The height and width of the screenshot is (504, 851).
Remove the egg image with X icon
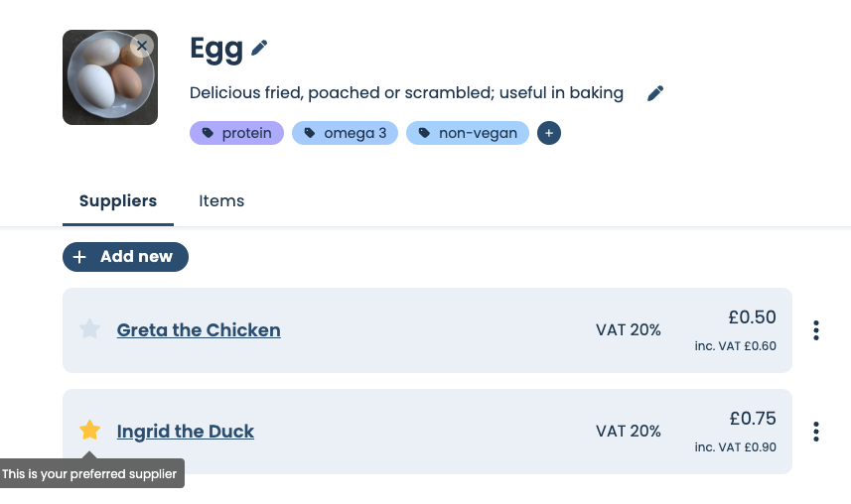click(x=142, y=46)
